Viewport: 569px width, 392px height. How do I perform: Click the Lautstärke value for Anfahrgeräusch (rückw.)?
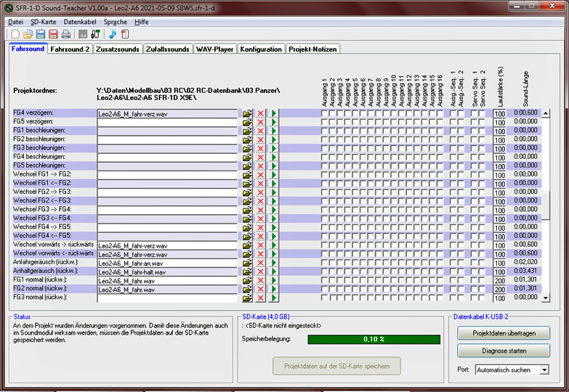[499, 263]
